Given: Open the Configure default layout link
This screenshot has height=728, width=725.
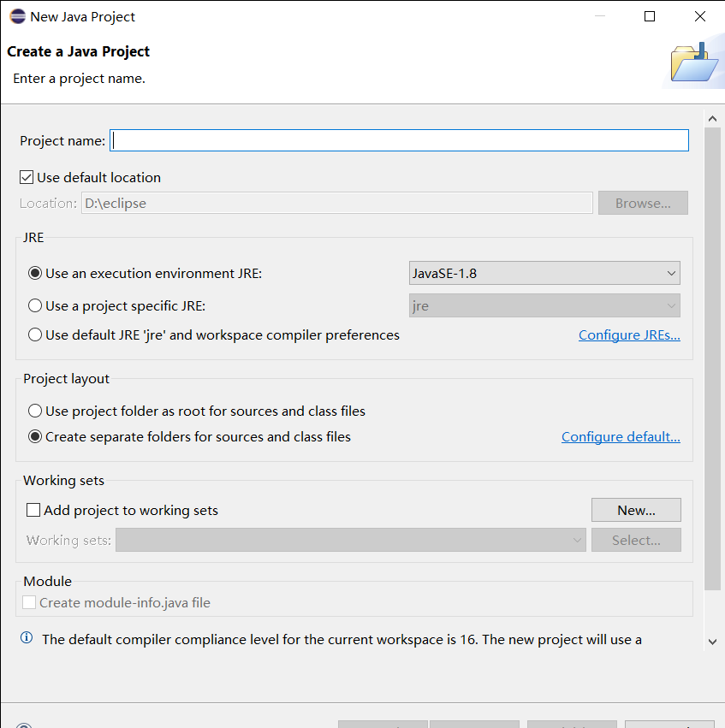Looking at the screenshot, I should pyautogui.click(x=621, y=437).
